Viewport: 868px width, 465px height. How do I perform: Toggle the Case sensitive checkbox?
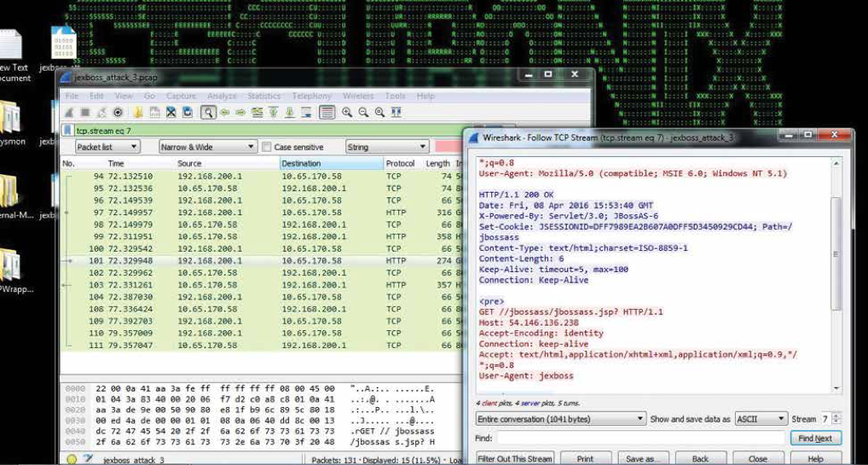click(267, 148)
